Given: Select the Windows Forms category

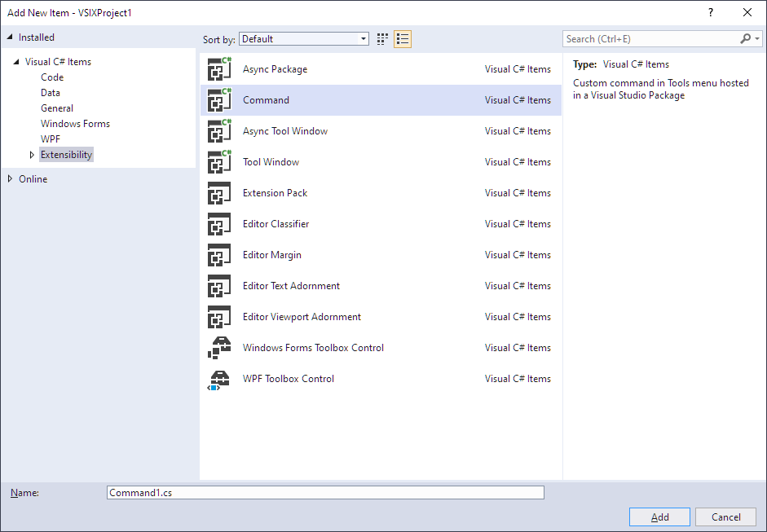Looking at the screenshot, I should [75, 124].
